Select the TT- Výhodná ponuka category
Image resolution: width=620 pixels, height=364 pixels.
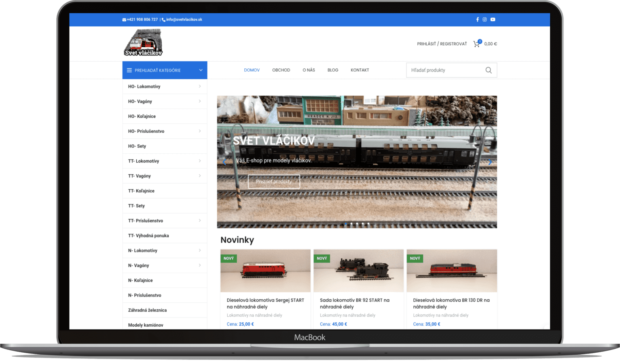(165, 235)
